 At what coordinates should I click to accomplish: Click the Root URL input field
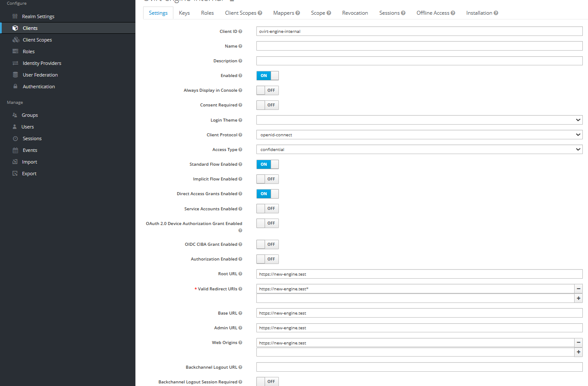(x=419, y=274)
